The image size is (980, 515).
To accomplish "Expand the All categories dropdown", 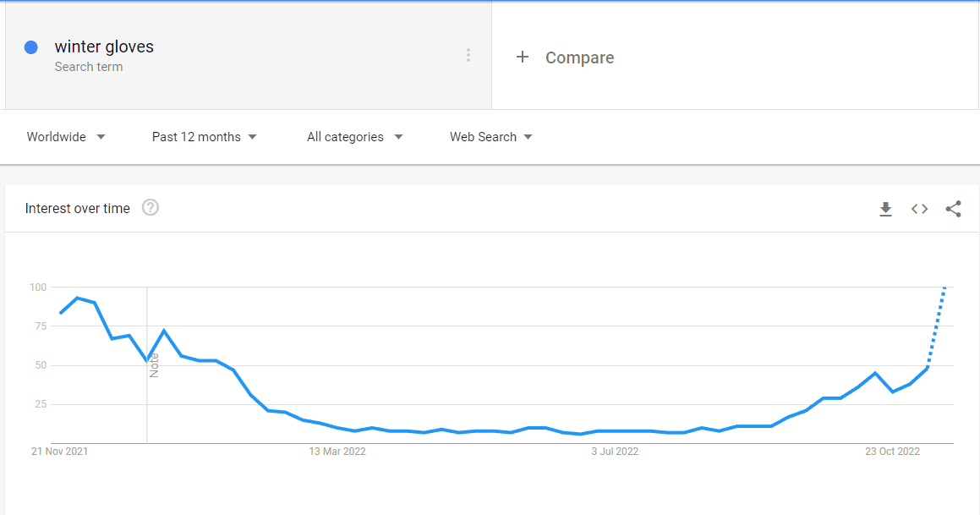I will pos(355,137).
